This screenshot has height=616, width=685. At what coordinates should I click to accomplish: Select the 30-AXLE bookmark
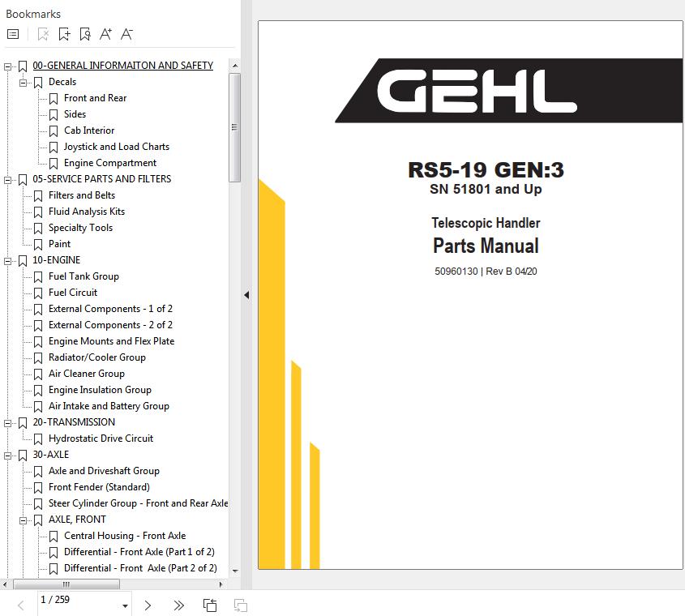pyautogui.click(x=51, y=455)
